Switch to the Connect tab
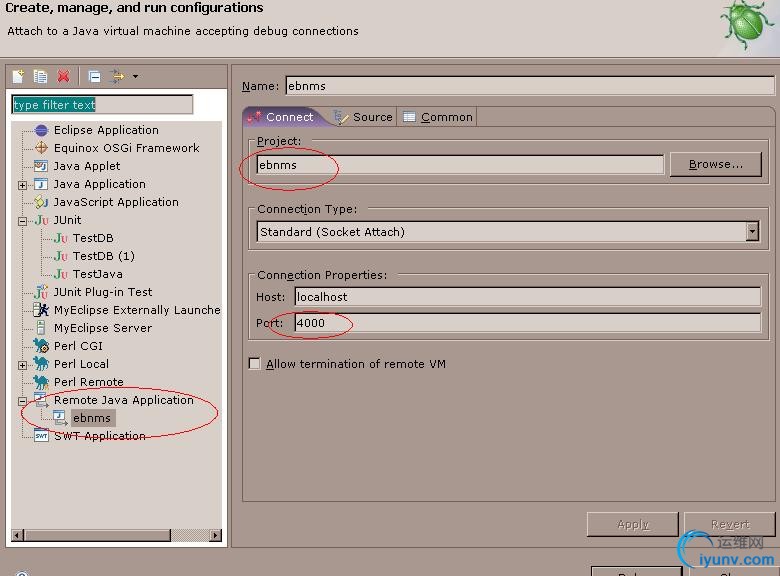Screen dimensions: 780x576 [x=282, y=117]
